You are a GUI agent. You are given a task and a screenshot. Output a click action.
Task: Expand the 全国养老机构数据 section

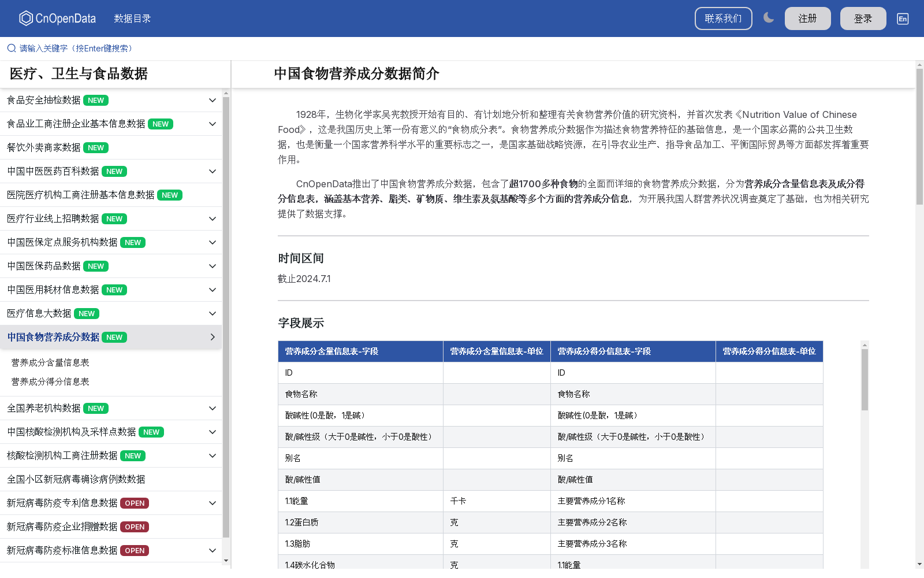(x=212, y=408)
